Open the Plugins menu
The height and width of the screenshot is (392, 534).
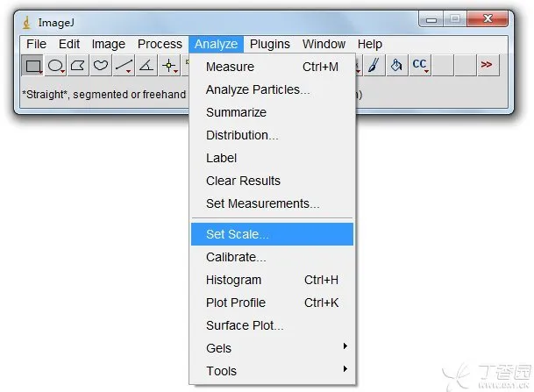[x=270, y=44]
